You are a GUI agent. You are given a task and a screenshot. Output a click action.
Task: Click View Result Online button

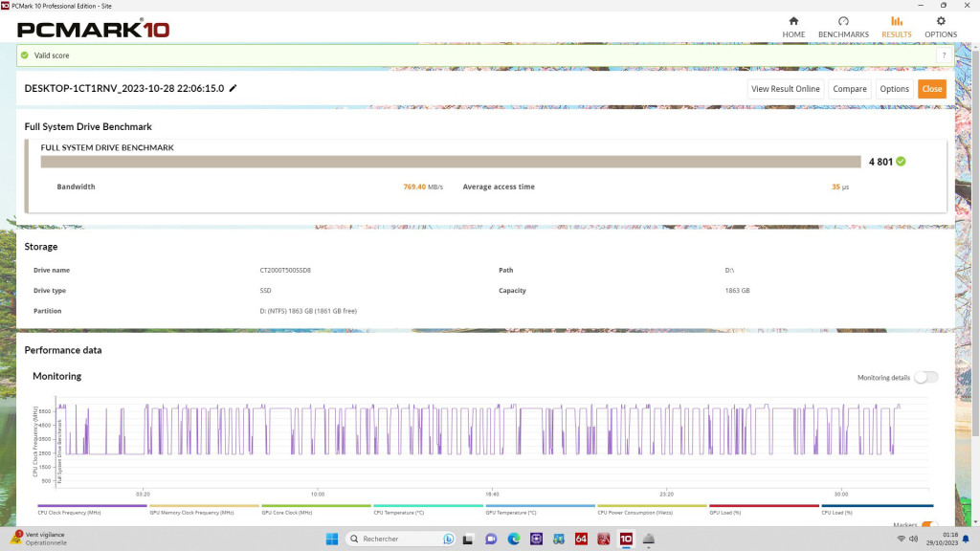pos(785,89)
